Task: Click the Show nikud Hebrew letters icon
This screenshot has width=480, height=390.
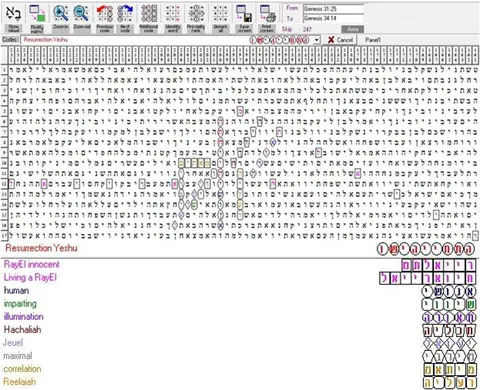Action: click(x=13, y=13)
